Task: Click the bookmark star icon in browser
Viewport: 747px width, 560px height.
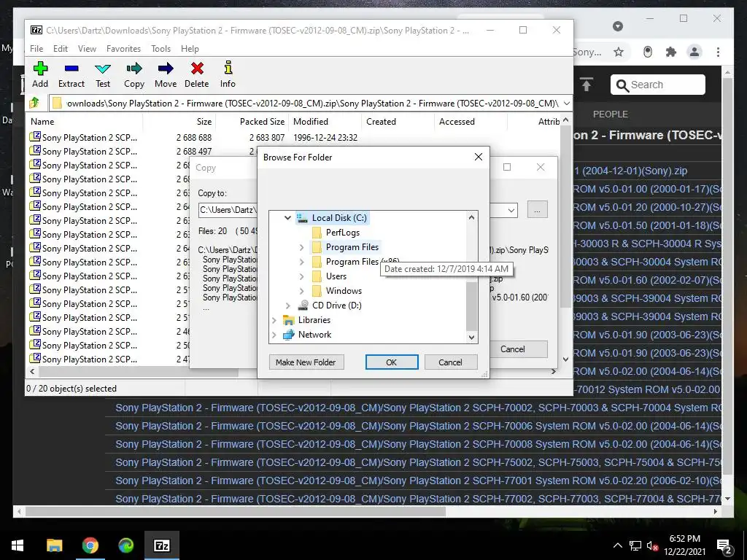Action: pos(619,52)
